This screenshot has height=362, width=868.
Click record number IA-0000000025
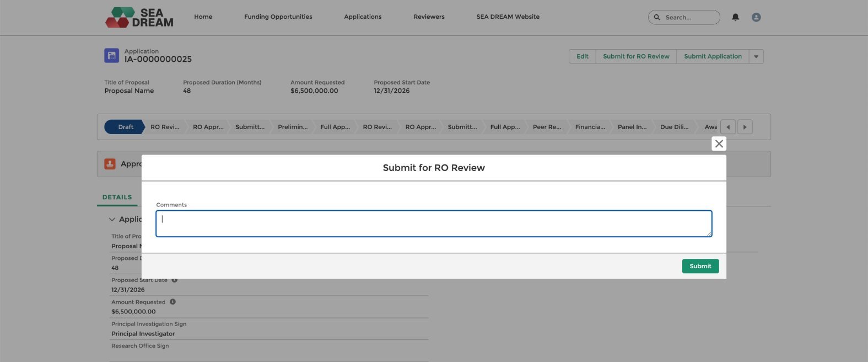point(158,59)
